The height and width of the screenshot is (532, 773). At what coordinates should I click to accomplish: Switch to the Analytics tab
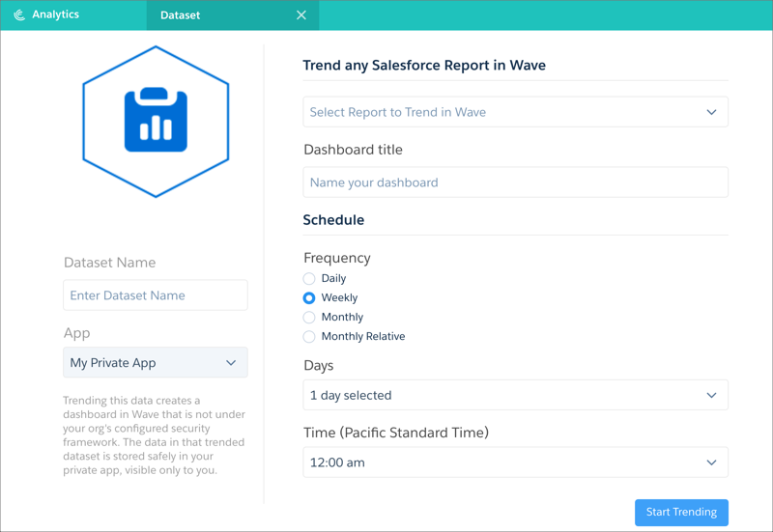coord(73,14)
